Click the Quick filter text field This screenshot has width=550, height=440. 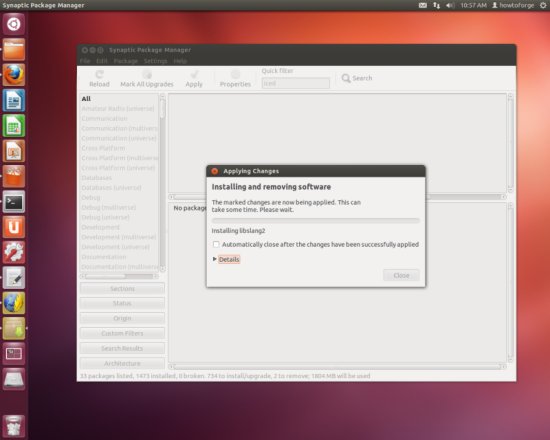295,84
